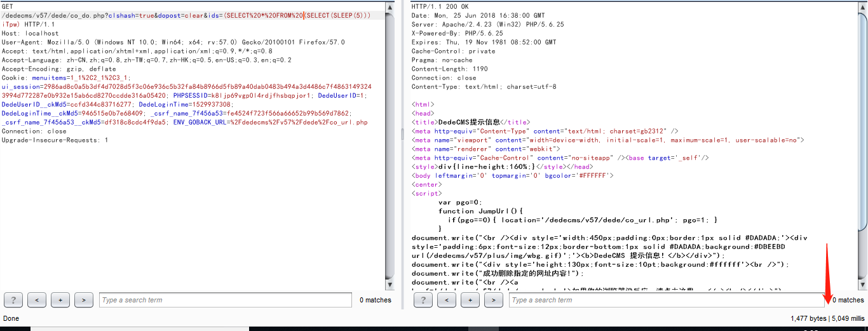Click the Cookie menuitems line
The image size is (868, 331).
point(65,78)
